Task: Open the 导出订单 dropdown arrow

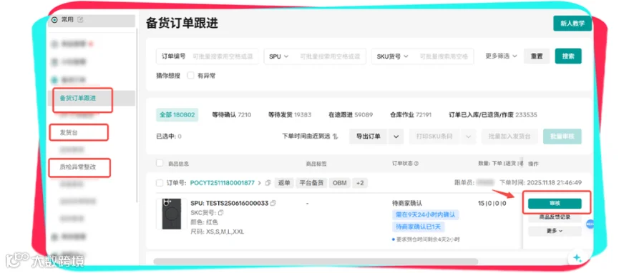Action: 396,136
